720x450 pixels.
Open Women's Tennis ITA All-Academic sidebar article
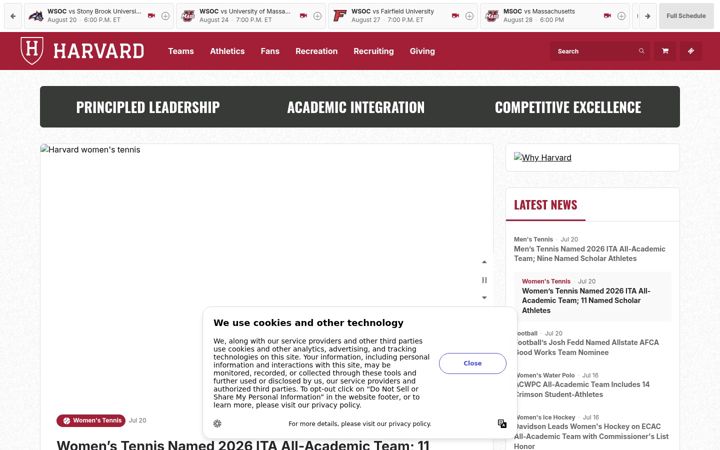586,300
